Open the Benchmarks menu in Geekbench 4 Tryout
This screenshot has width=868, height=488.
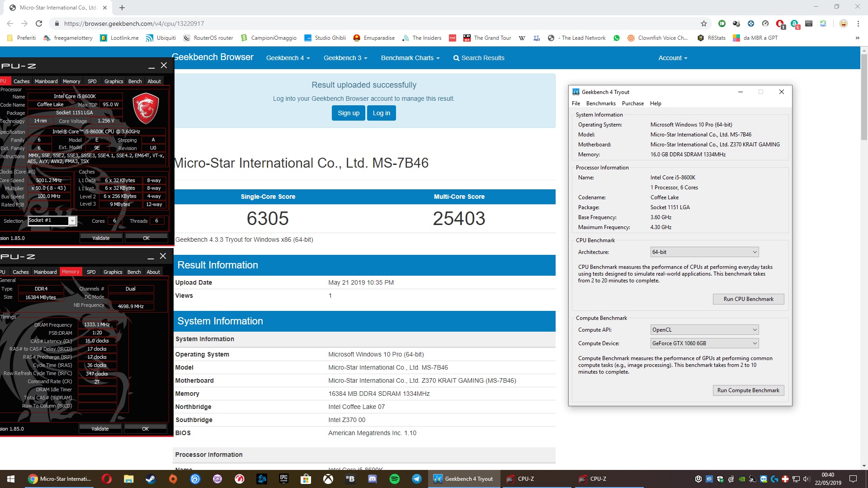tap(601, 103)
